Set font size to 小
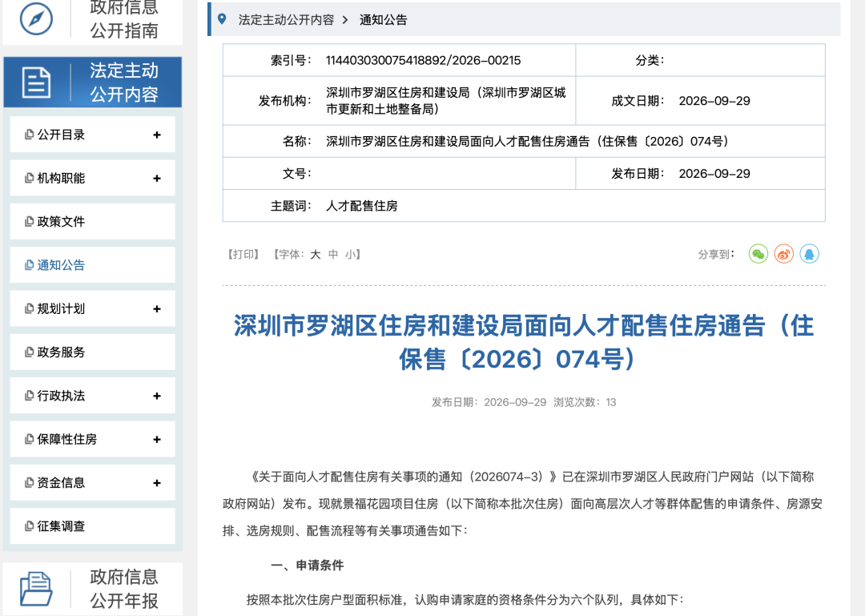Image resolution: width=865 pixels, height=616 pixels. [x=351, y=255]
